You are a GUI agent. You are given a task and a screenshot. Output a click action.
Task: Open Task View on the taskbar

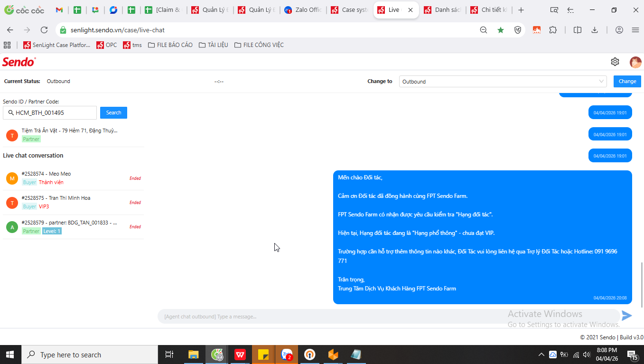pyautogui.click(x=169, y=355)
